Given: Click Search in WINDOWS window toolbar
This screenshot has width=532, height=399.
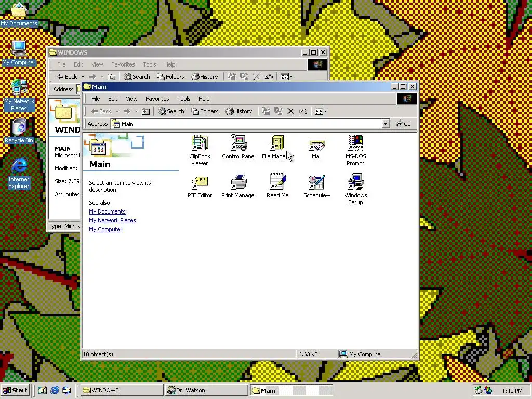Looking at the screenshot, I should coord(137,77).
